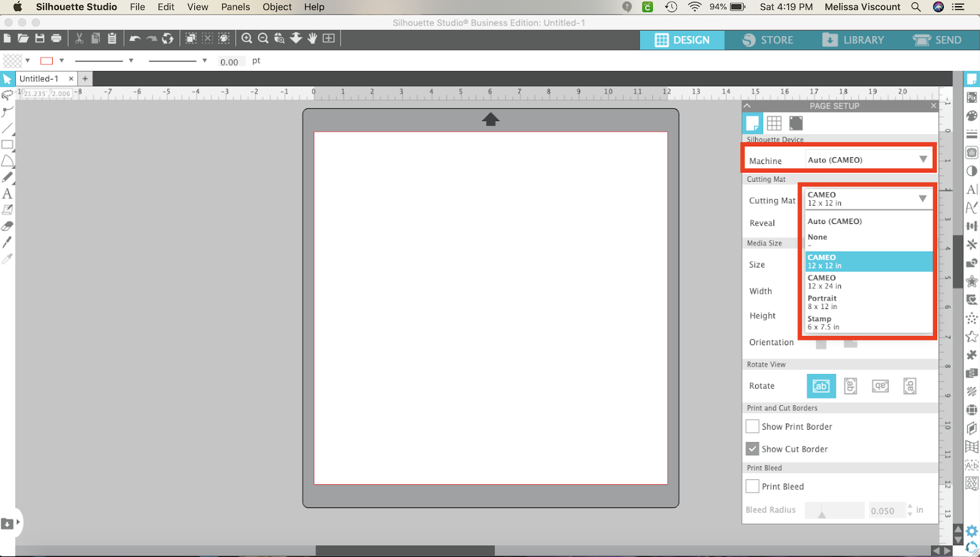Open the PixScan panel

coord(971,97)
